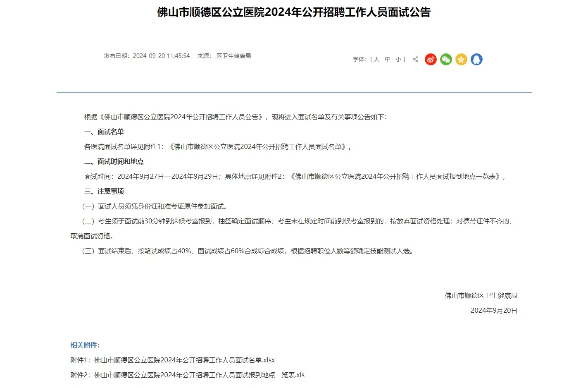This screenshot has width=588, height=388.
Task: Share the announcement to Weibo
Action: pos(431,59)
